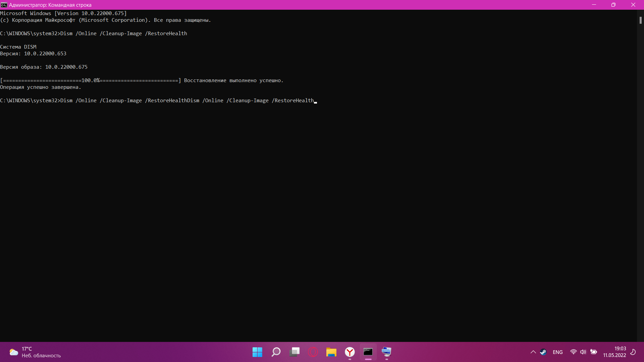Click text 'Операция успешно завершена.'
The image size is (644, 362).
41,87
